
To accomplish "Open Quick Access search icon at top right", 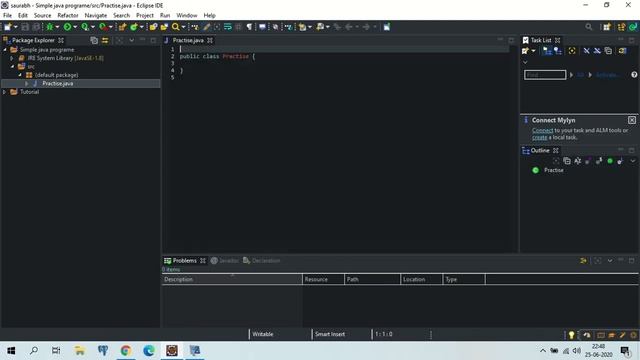I will pos(589,27).
